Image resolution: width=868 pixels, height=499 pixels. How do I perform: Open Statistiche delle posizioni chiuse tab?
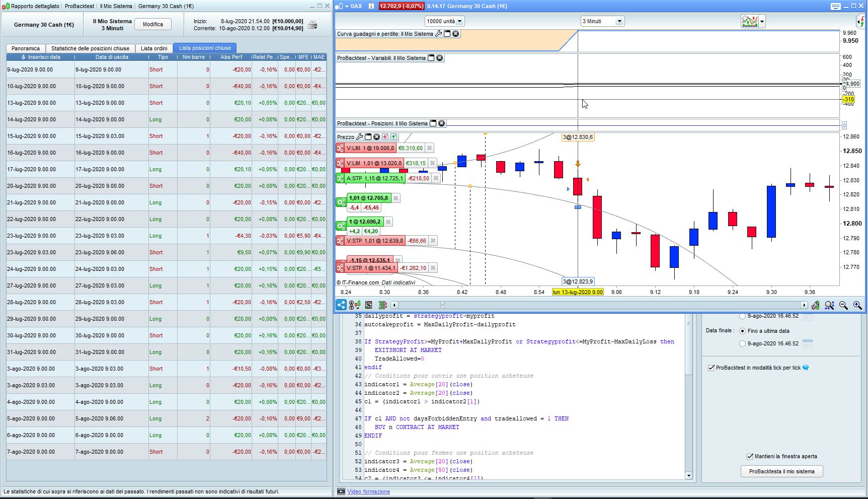point(90,48)
